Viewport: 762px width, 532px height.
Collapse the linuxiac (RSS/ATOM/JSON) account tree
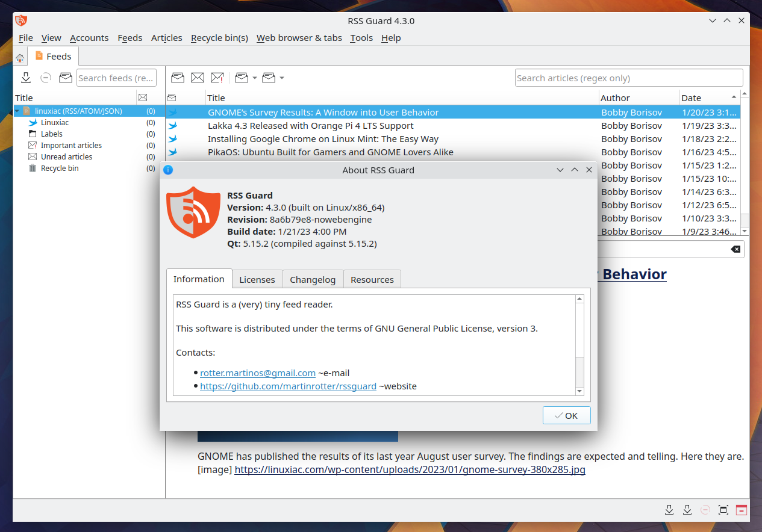(x=17, y=111)
